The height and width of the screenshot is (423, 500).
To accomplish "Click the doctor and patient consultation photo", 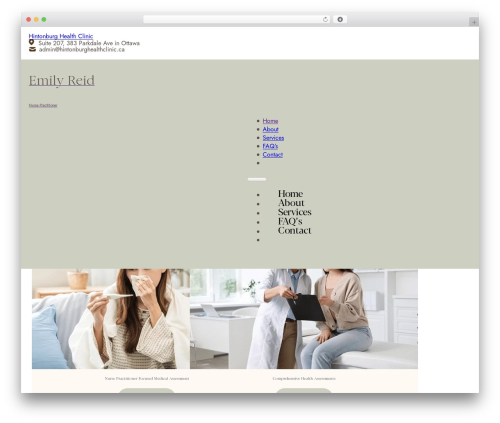I will click(304, 319).
